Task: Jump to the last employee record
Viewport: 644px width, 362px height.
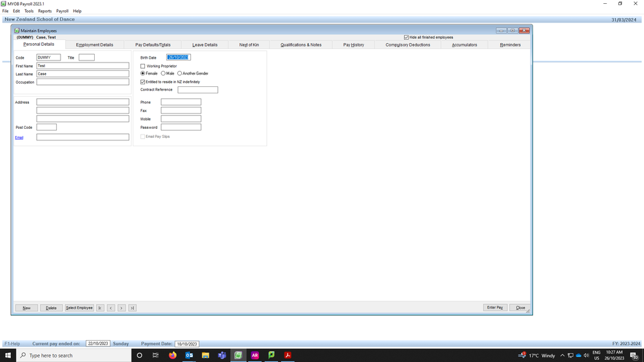Action: 132,308
